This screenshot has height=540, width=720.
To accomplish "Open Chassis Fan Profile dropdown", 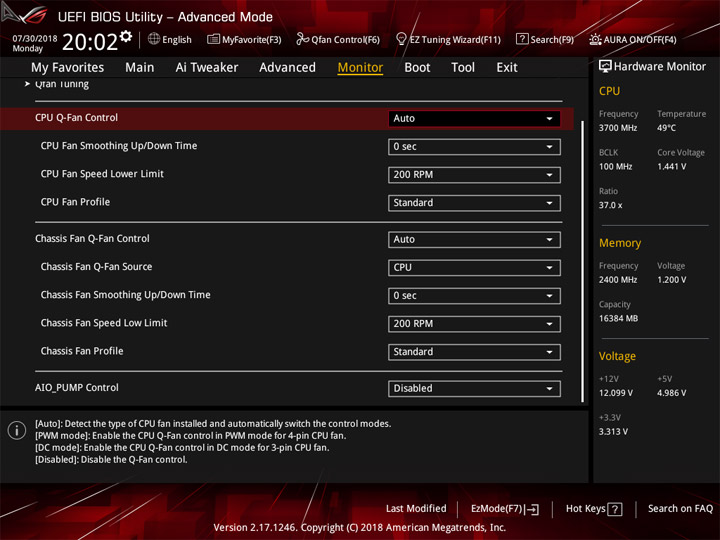I will tap(474, 352).
